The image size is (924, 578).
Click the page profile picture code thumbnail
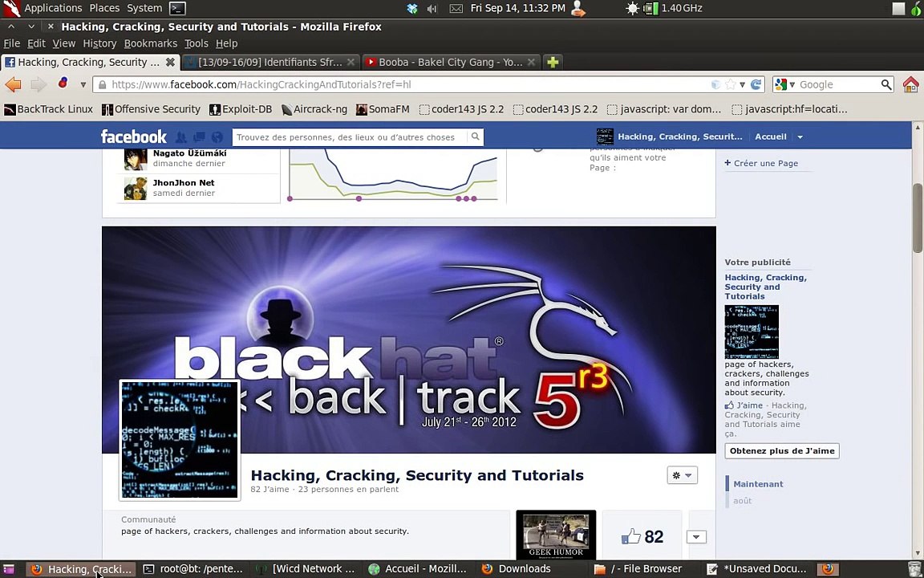[180, 440]
